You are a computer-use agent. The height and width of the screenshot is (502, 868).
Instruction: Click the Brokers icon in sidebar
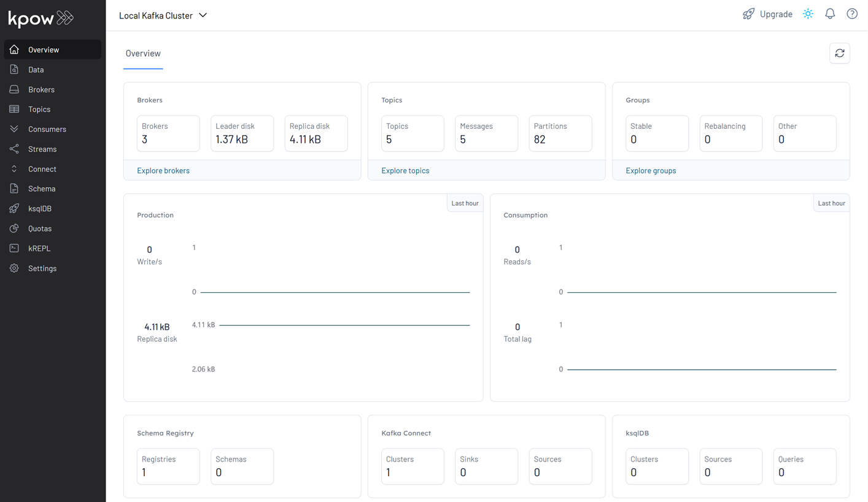coord(14,90)
